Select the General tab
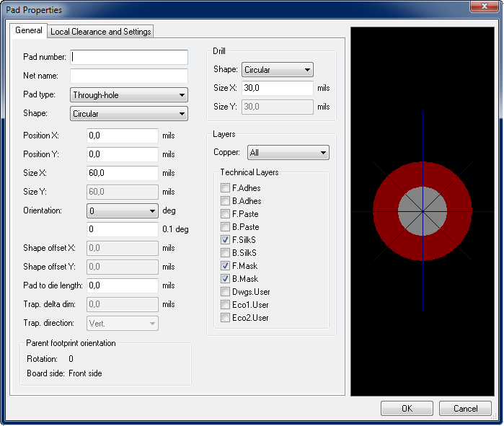This screenshot has width=504, height=426. [x=29, y=31]
